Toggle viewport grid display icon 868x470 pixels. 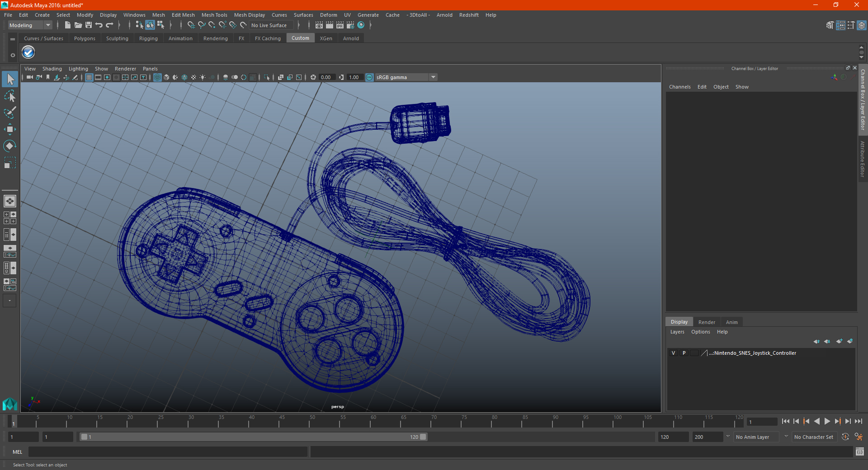click(89, 77)
